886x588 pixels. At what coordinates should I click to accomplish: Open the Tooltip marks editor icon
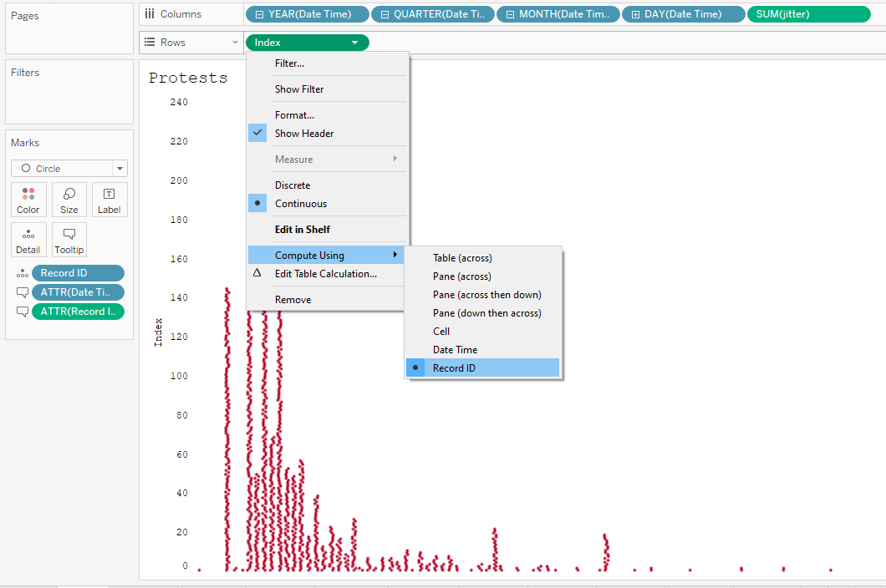(x=69, y=240)
